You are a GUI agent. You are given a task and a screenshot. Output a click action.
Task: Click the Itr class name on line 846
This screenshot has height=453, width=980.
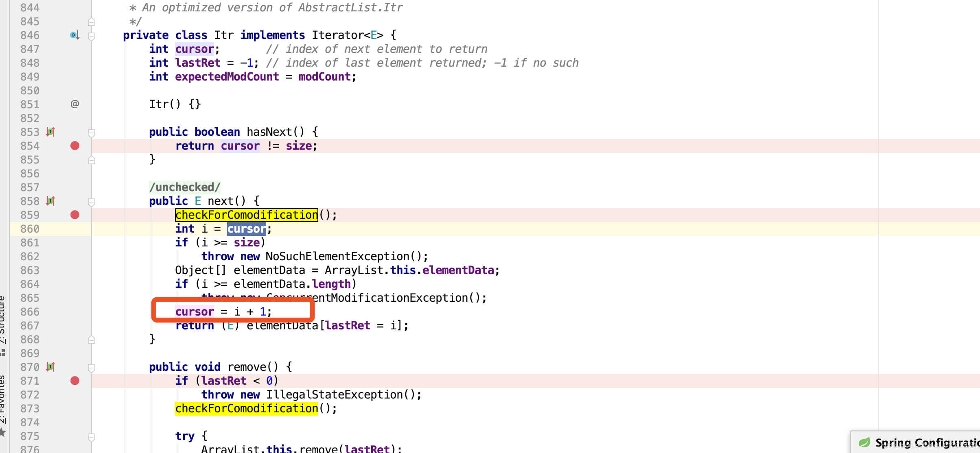point(224,35)
